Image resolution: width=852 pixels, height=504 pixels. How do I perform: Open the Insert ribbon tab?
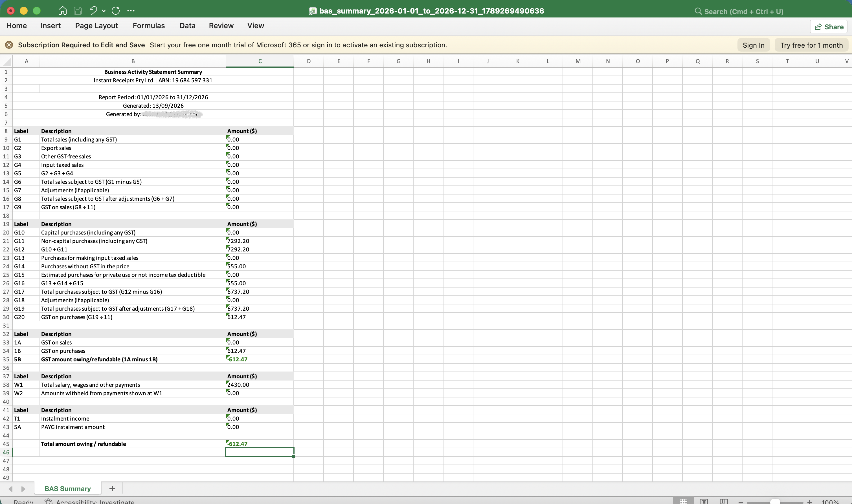click(x=50, y=26)
